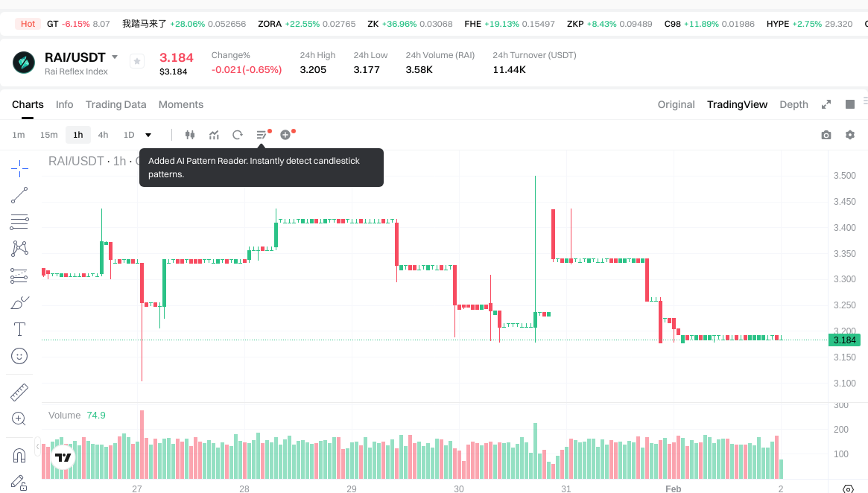Switch to the Depth chart tab
The width and height of the screenshot is (868, 493).
click(793, 104)
